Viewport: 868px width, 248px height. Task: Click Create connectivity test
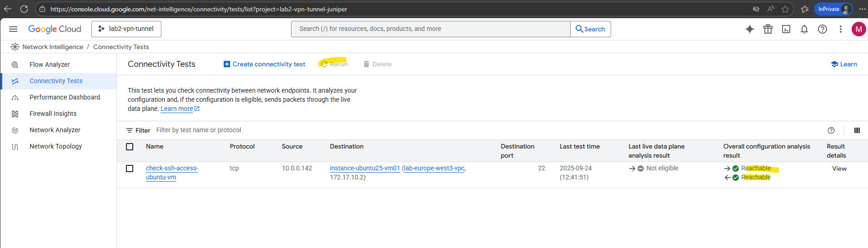point(264,64)
